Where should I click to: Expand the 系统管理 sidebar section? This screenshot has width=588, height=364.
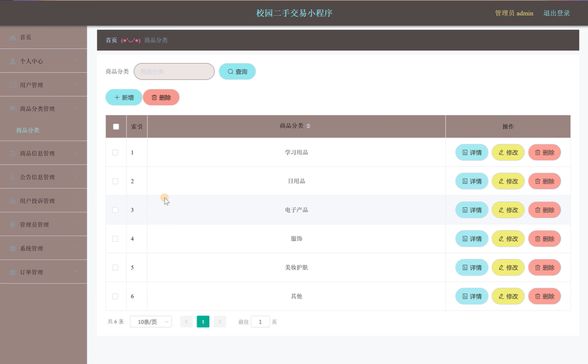click(x=43, y=249)
